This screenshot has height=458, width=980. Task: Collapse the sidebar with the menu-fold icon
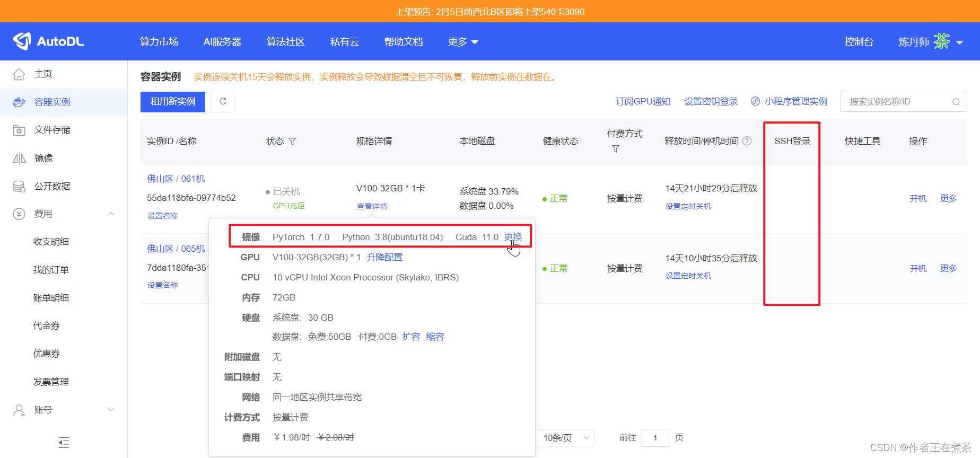(x=64, y=442)
